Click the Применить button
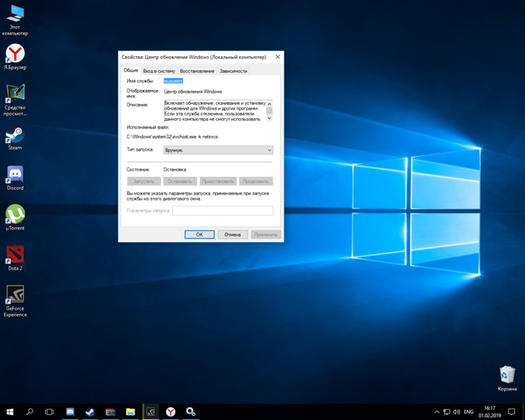The image size is (525, 420). [x=266, y=234]
